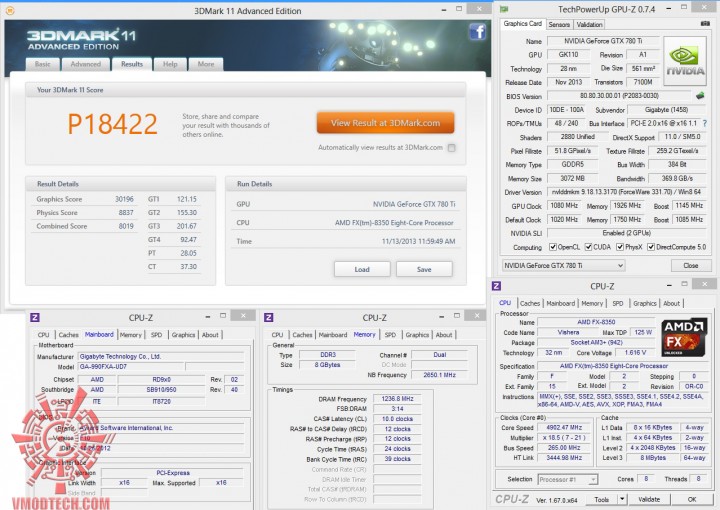Open Caches tab in the processor CPU-Z window
Screen dimensions: 720x510
[530, 303]
